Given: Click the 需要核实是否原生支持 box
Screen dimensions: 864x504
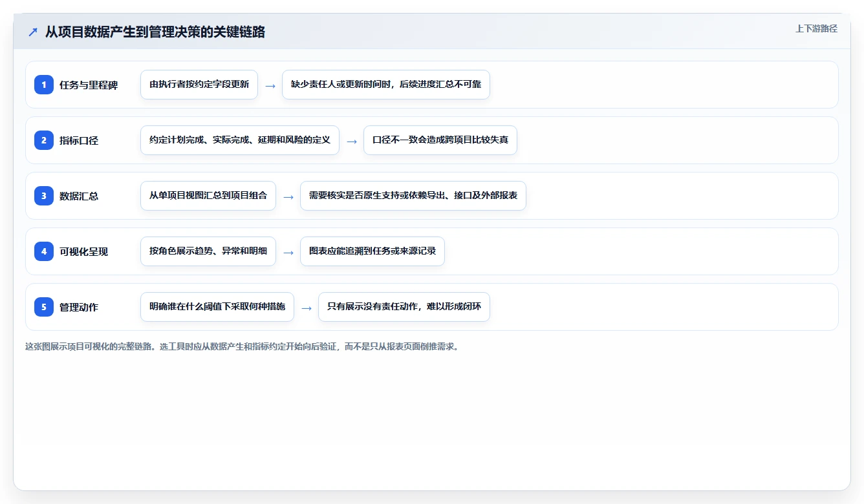Looking at the screenshot, I should (x=413, y=196).
